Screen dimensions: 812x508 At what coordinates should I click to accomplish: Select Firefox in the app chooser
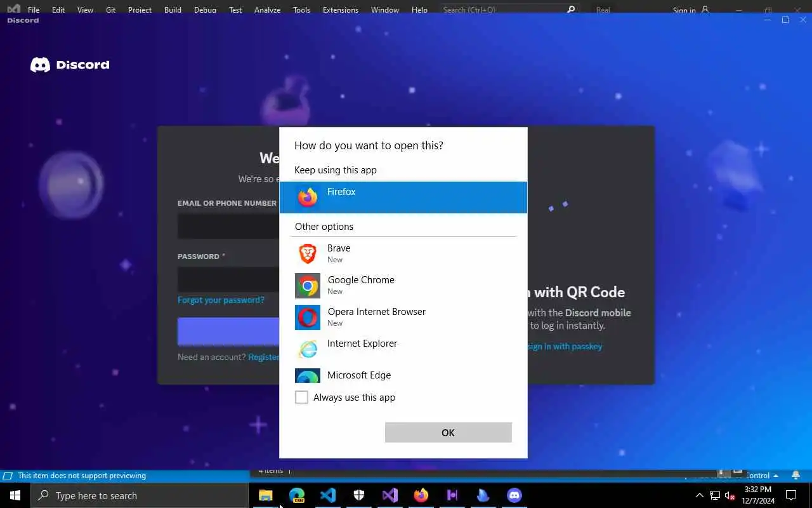coord(403,197)
